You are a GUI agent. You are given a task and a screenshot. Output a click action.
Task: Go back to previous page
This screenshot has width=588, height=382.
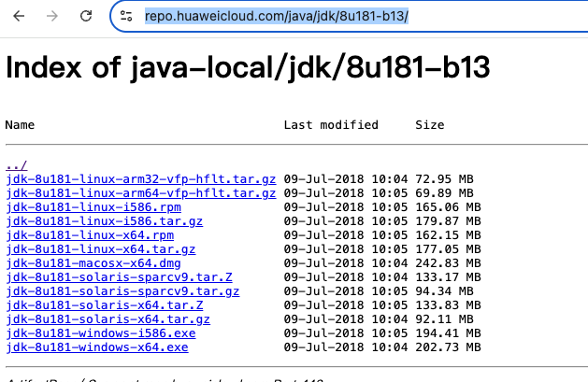19,16
